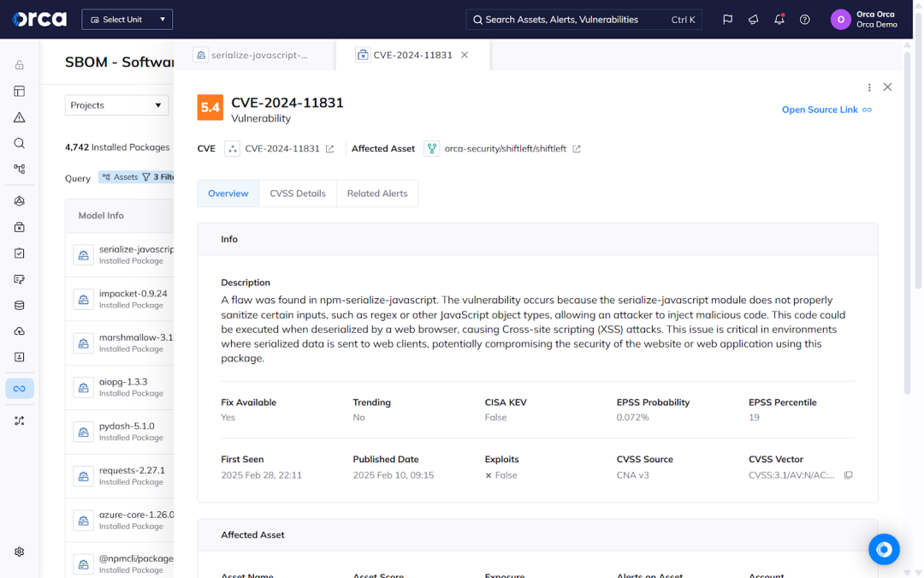The height and width of the screenshot is (578, 924).
Task: Close the vulnerability detail panel
Action: pos(887,87)
